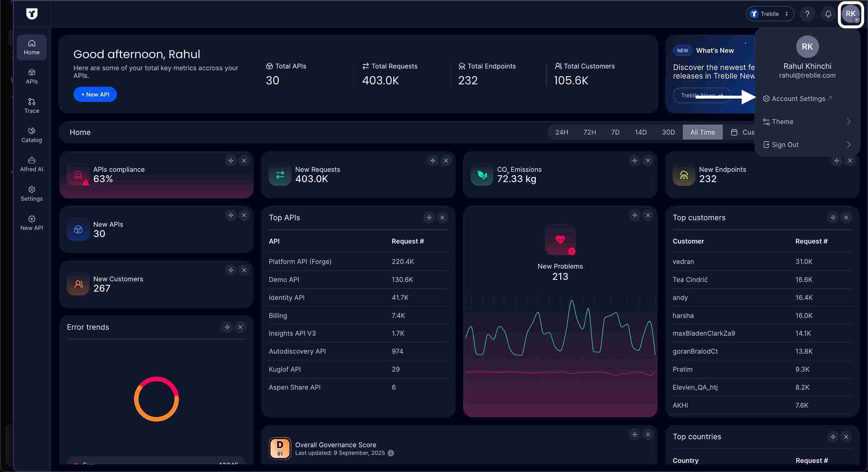Viewport: 868px width, 472px height.
Task: Expand the Theme submenu in the profile menu
Action: (x=783, y=121)
